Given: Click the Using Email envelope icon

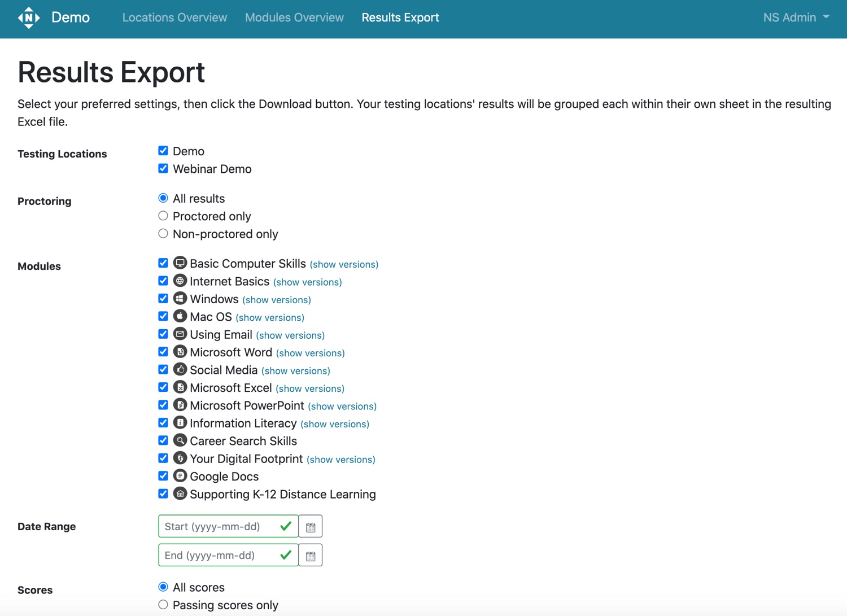Looking at the screenshot, I should pos(180,334).
